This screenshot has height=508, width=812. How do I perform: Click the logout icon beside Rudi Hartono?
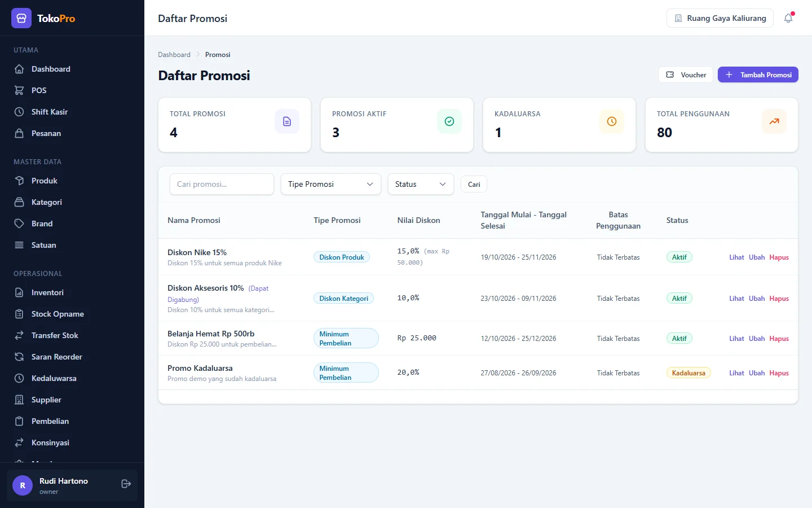point(126,484)
